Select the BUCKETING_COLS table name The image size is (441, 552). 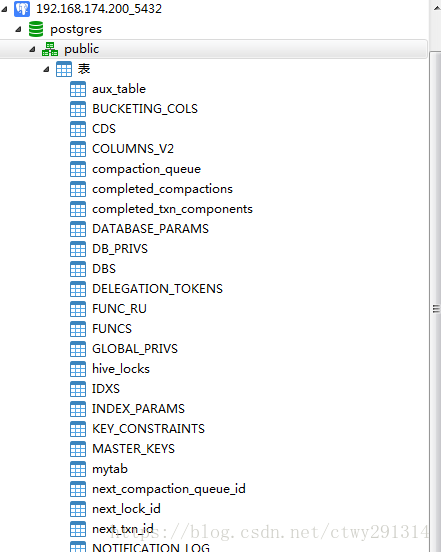coord(145,109)
